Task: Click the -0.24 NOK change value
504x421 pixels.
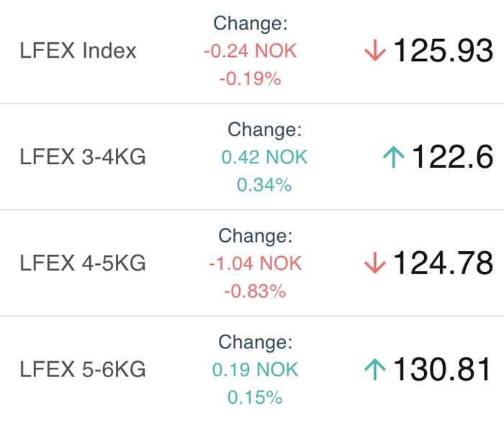Action: pos(251,51)
